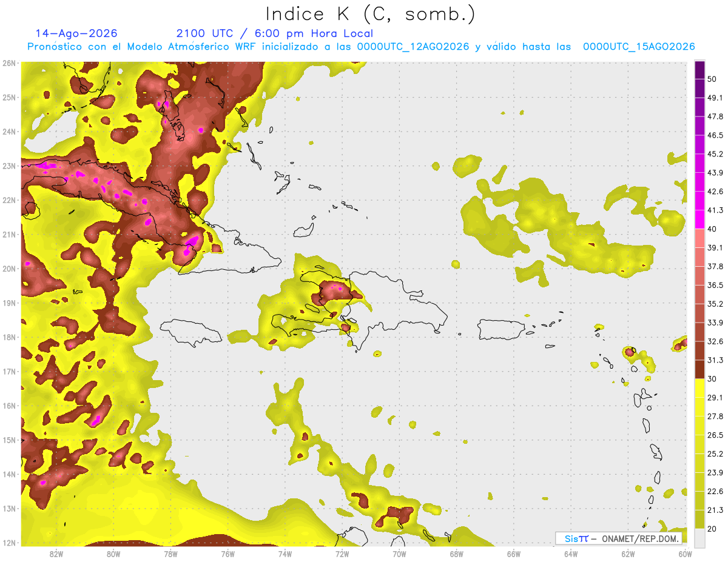
Task: Click the "30" colorbar label
Action: [x=712, y=379]
